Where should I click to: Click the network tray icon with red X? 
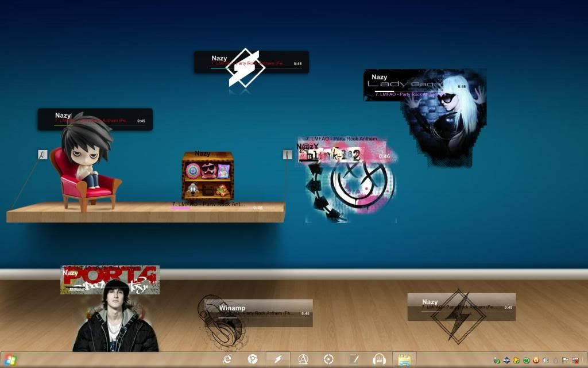point(575,361)
